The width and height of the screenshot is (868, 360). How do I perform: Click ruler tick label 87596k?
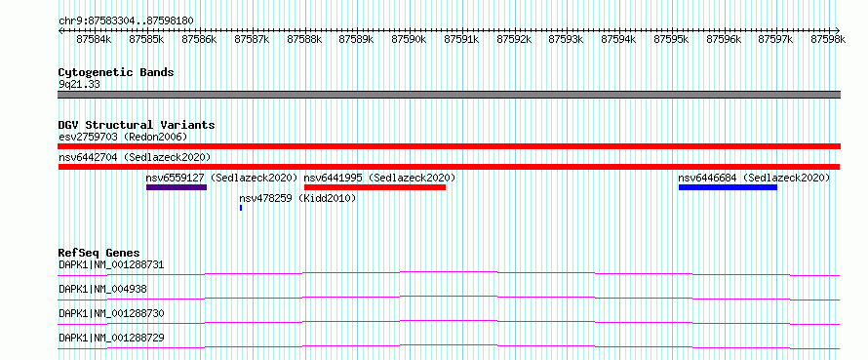coord(724,39)
